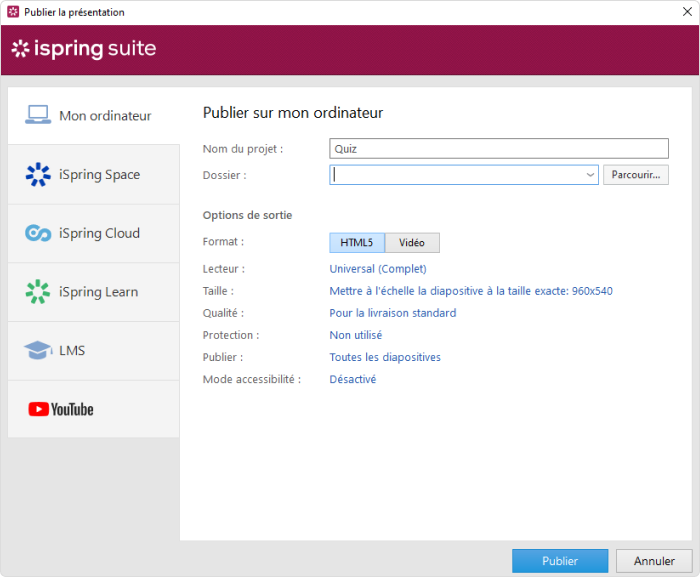700x577 pixels.
Task: Expand the Dossier dropdown arrow
Action: tap(590, 175)
